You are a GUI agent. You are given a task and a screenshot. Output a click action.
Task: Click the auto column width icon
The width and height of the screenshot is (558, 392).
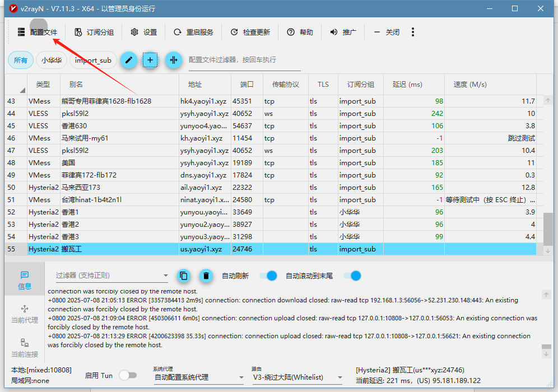point(174,60)
